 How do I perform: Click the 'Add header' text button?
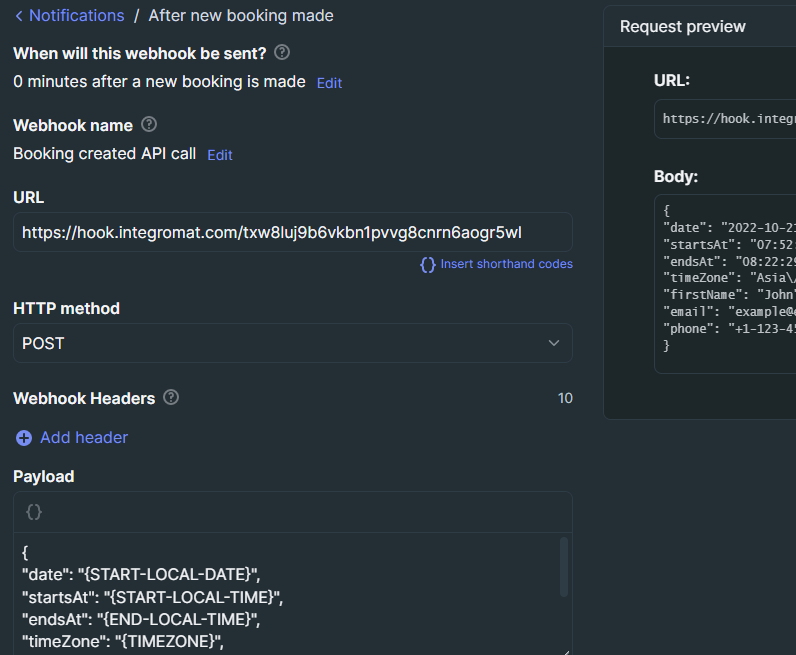coord(84,438)
